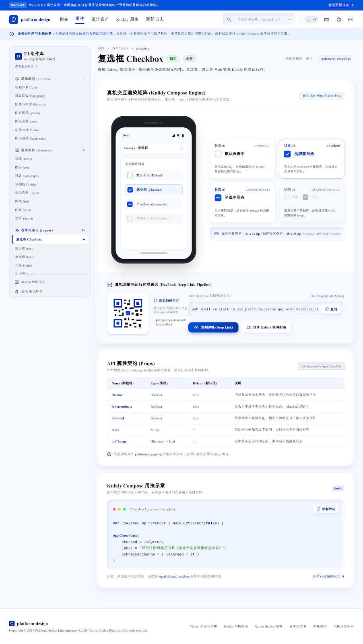Collapse the 通用组件 (General) sidebar group
The width and height of the screenshot is (363, 644).
(x=50, y=150)
